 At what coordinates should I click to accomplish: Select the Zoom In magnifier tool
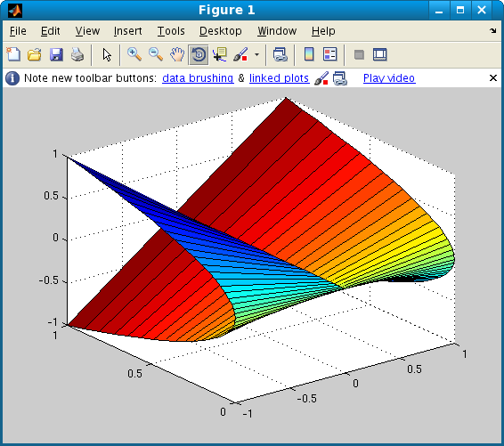click(134, 54)
